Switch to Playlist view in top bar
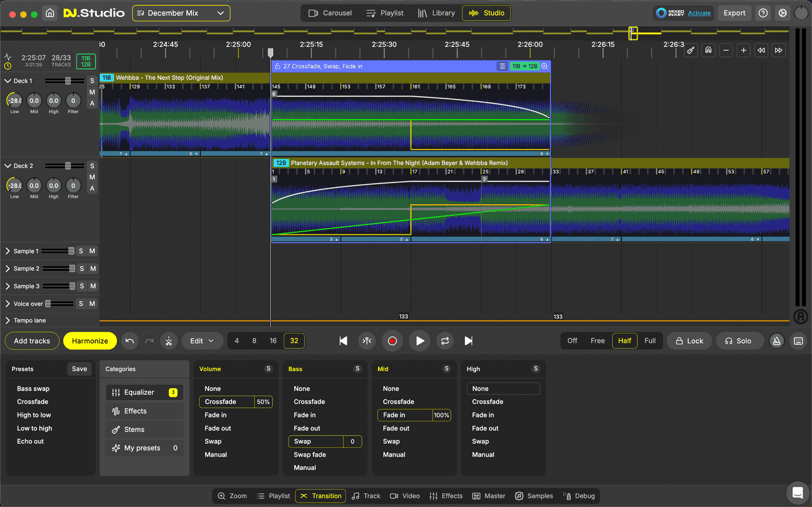Screen dimensions: 812x507 (385, 13)
